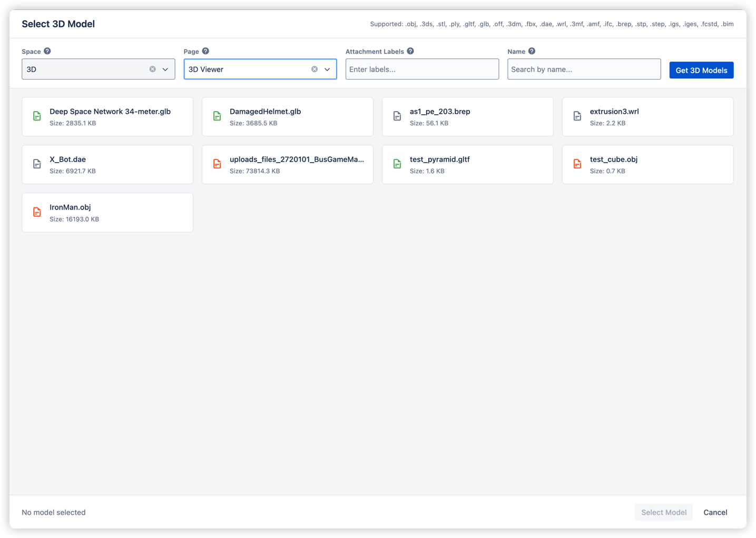This screenshot has height=538, width=756.
Task: Click the Search by name field
Action: click(584, 69)
